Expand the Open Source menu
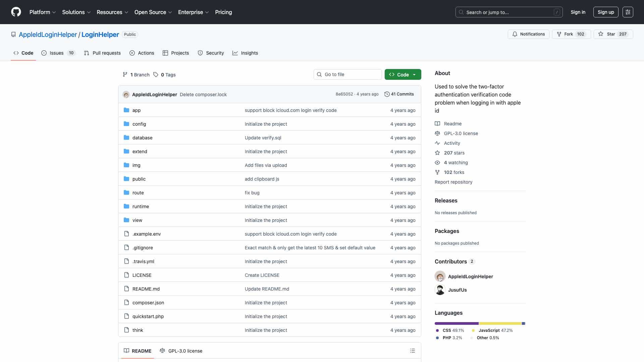This screenshot has height=362, width=644. pyautogui.click(x=153, y=12)
